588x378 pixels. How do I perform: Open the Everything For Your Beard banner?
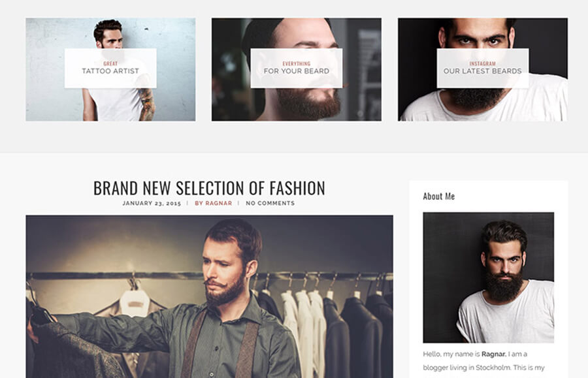pyautogui.click(x=296, y=69)
